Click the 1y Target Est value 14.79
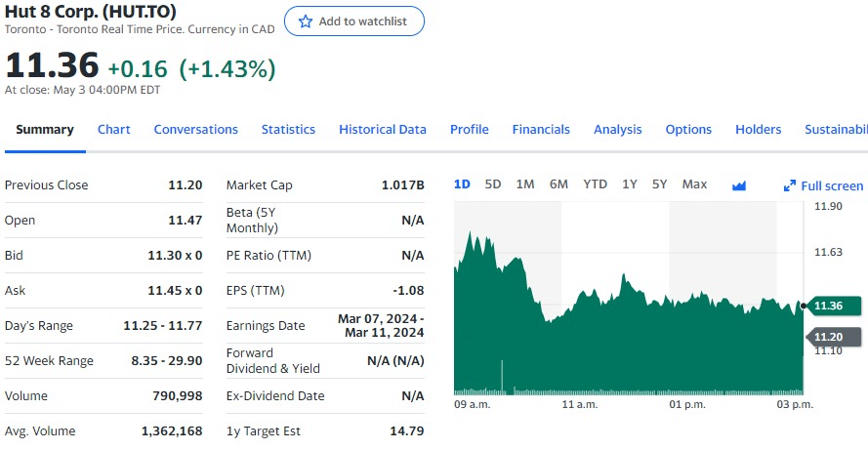The image size is (868, 450). click(x=407, y=431)
